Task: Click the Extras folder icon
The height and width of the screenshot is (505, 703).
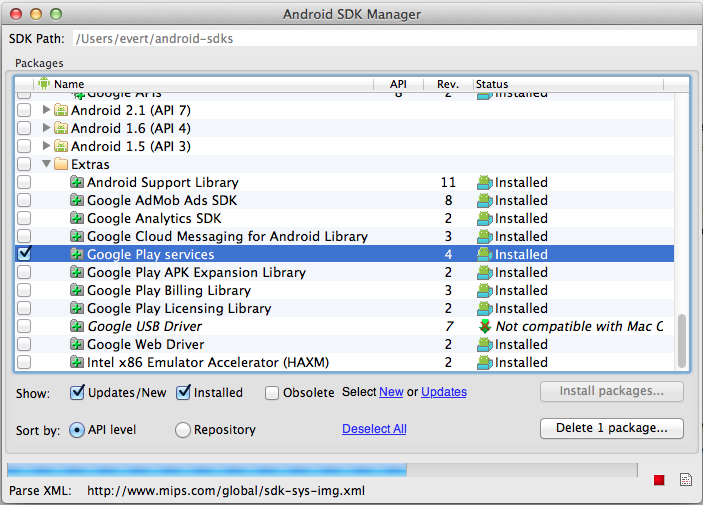Action: [61, 165]
